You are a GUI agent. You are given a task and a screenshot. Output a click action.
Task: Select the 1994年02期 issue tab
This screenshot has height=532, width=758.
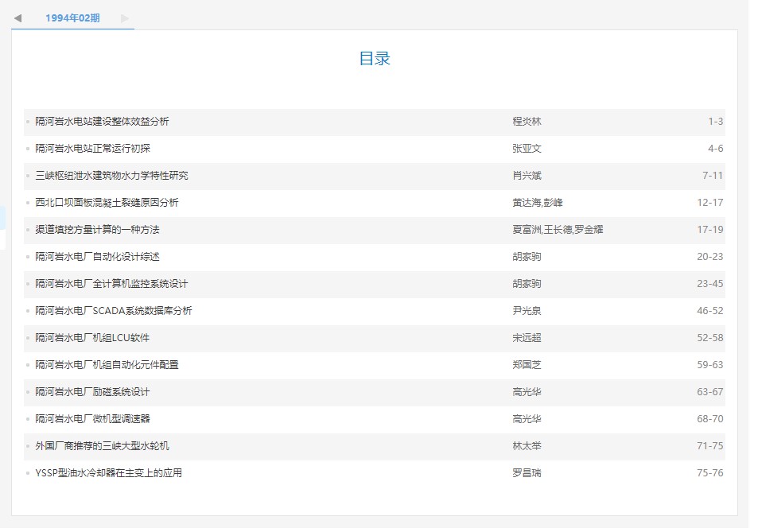tap(72, 17)
